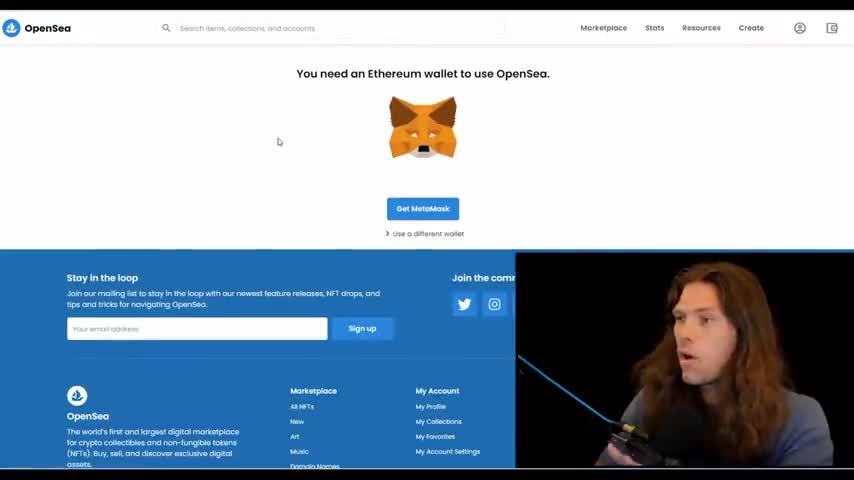Open the Instagram community icon

tap(495, 304)
